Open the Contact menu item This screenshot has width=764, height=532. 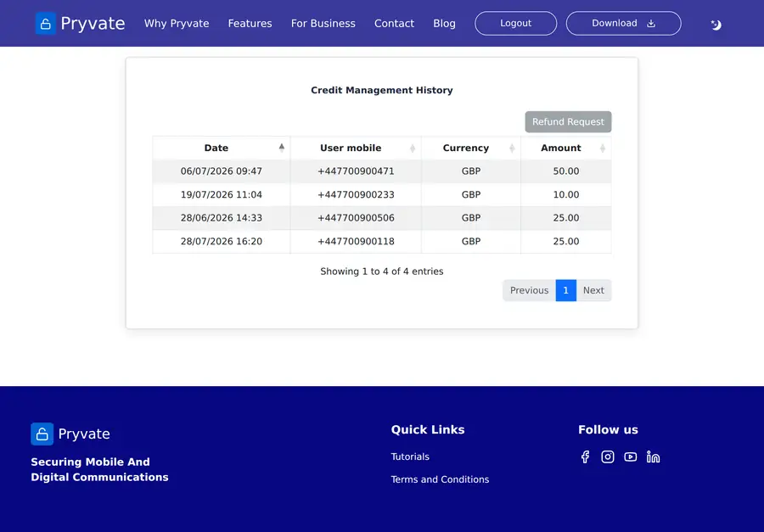[394, 24]
